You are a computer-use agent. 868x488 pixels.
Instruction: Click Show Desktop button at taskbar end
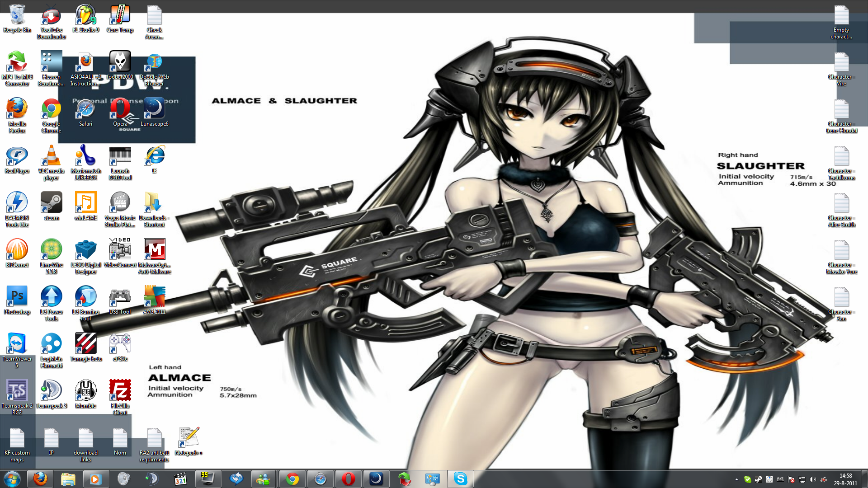(864, 479)
